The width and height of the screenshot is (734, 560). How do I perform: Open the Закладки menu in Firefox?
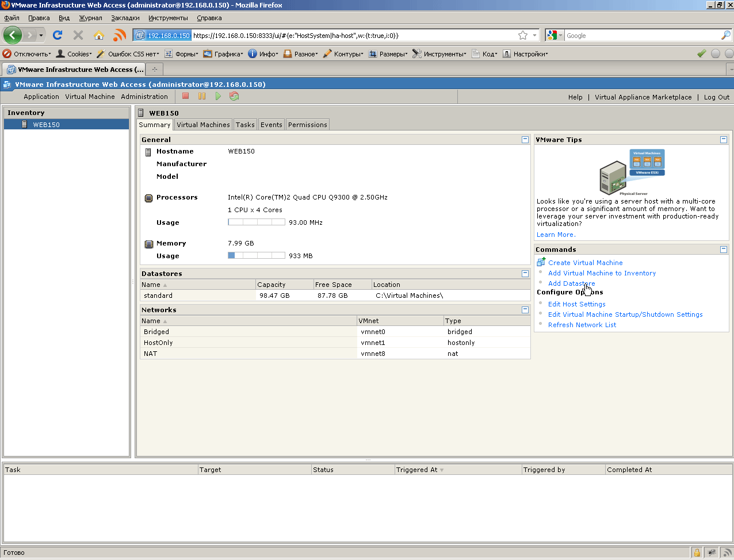[125, 18]
